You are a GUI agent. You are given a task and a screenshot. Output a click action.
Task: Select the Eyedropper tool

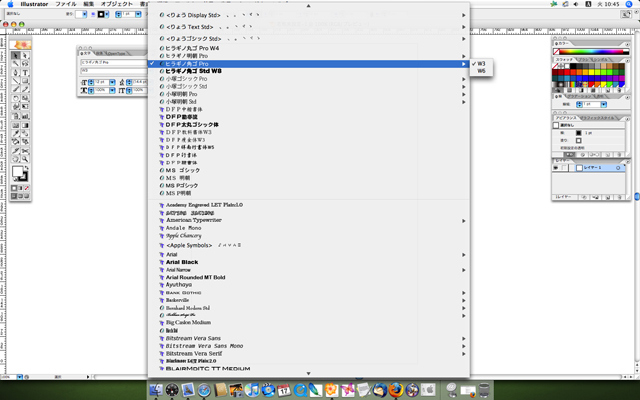16,133
